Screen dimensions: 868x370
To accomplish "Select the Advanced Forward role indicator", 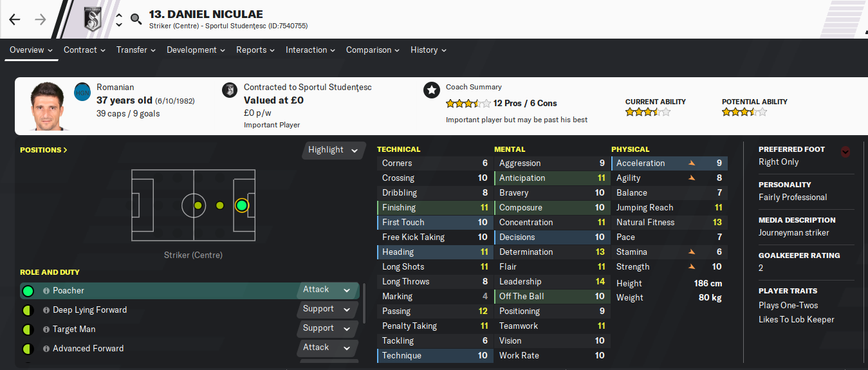I will [28, 349].
